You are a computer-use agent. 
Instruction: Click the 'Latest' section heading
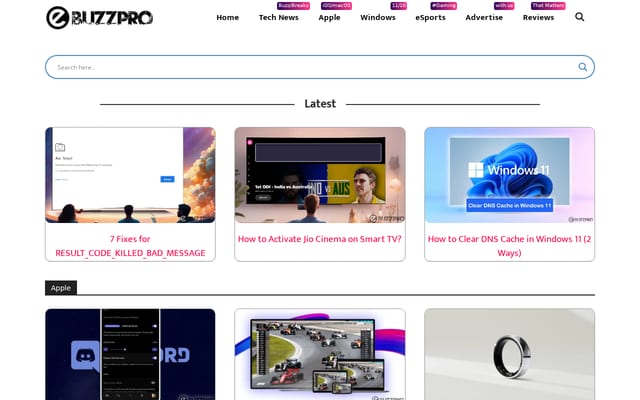tap(320, 104)
